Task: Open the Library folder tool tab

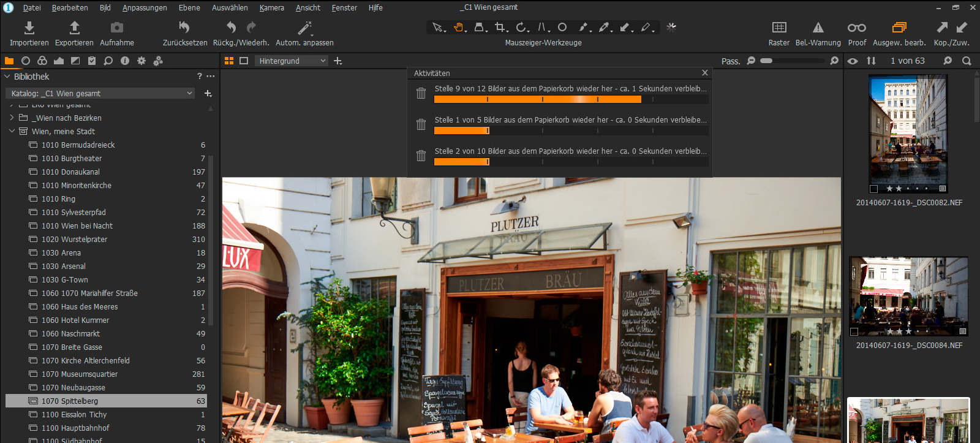Action: [9, 61]
